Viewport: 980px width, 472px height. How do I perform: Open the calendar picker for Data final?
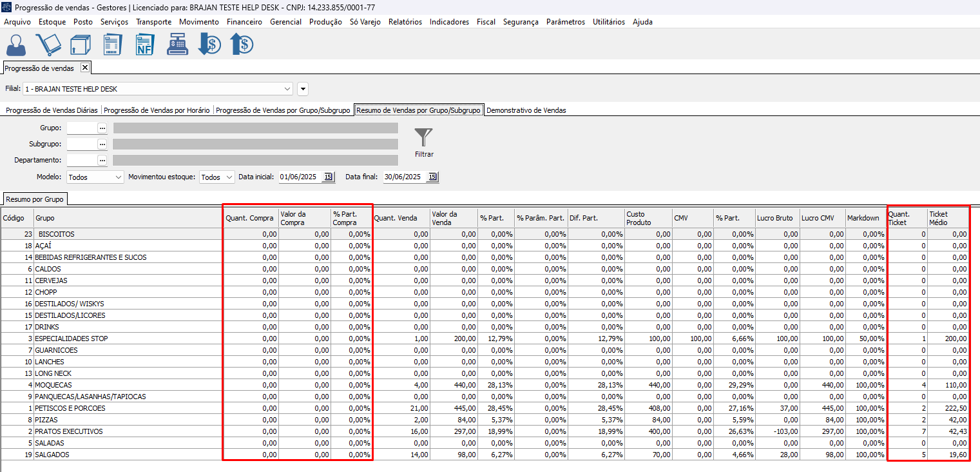click(432, 177)
